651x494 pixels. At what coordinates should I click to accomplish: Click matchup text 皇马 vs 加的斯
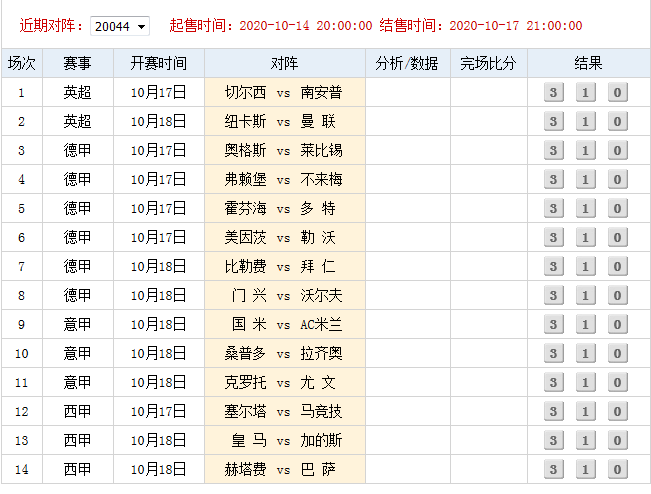pyautogui.click(x=287, y=440)
